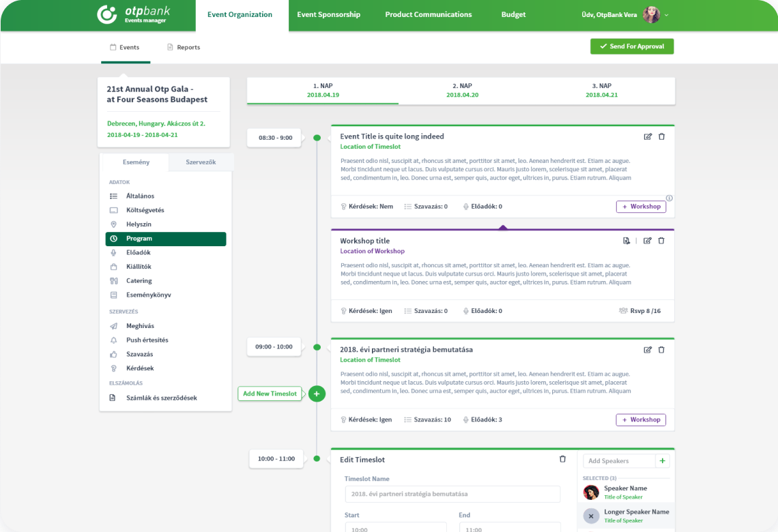Delete the Edit Timeslot form via trash icon
This screenshot has height=532, width=778.
(x=562, y=459)
